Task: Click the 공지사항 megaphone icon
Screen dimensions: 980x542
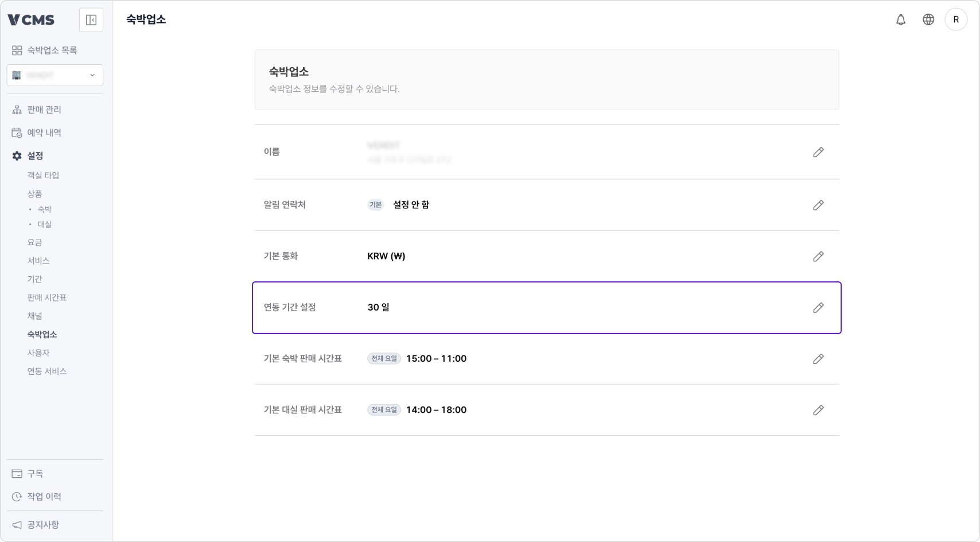Action: point(16,524)
